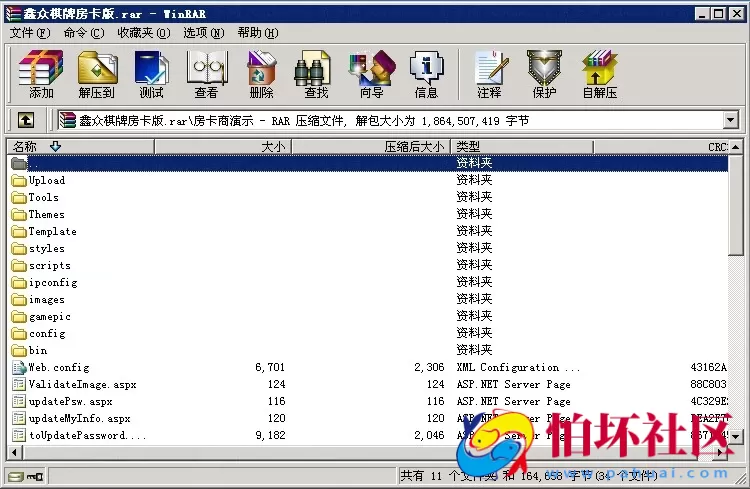
Task: Launch the 向导 (Wizard) tool
Action: [371, 75]
